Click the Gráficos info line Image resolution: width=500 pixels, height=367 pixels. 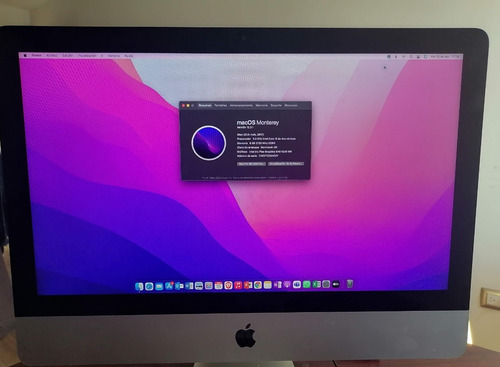[264, 151]
